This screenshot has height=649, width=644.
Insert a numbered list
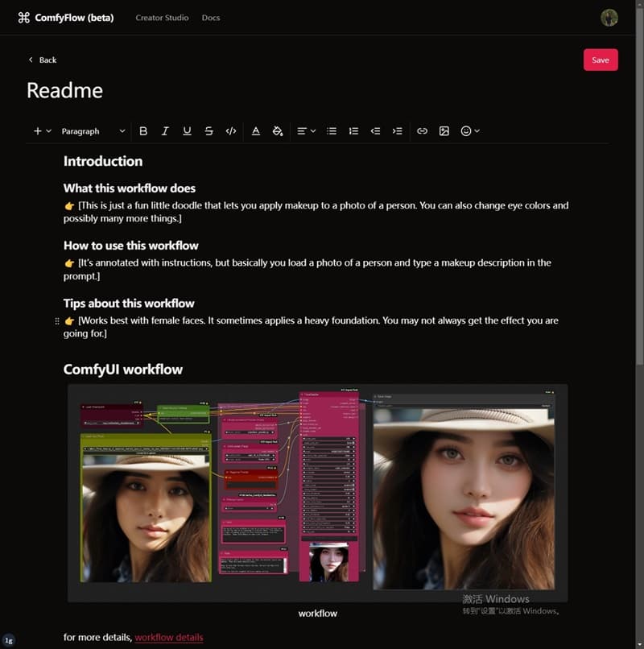pos(353,131)
